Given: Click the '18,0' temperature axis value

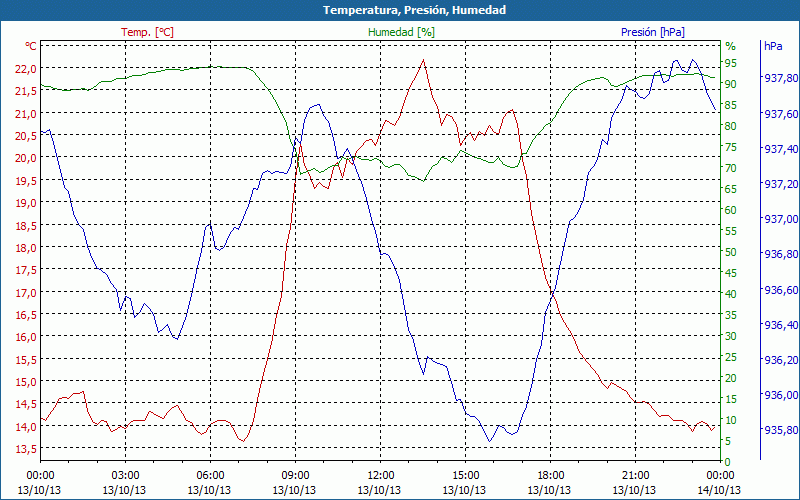Looking at the screenshot, I should [x=26, y=247].
